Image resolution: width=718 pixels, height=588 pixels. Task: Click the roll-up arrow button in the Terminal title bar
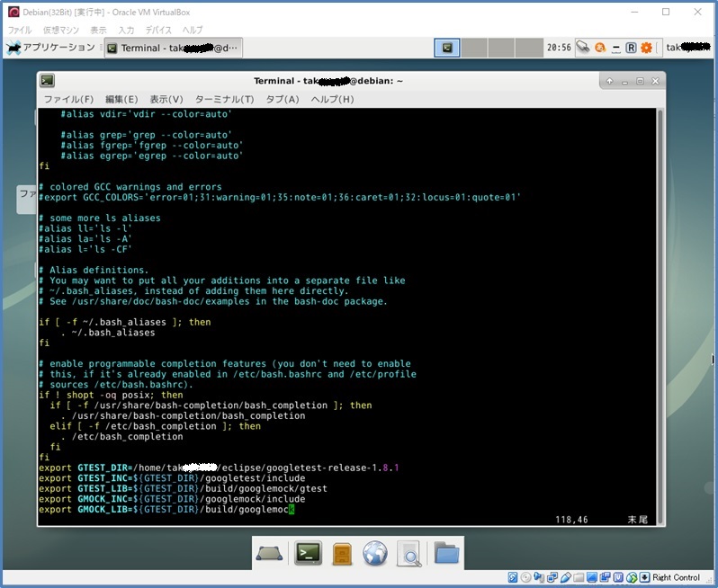tap(609, 81)
